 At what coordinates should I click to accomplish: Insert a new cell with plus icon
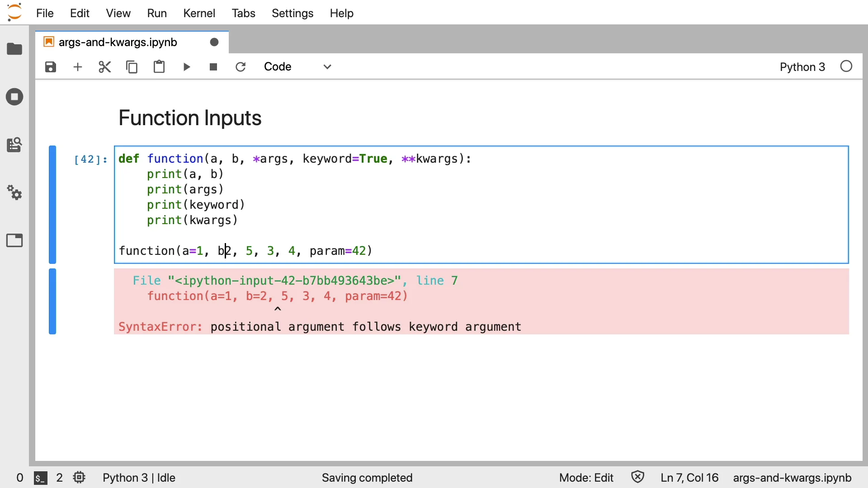(78, 67)
